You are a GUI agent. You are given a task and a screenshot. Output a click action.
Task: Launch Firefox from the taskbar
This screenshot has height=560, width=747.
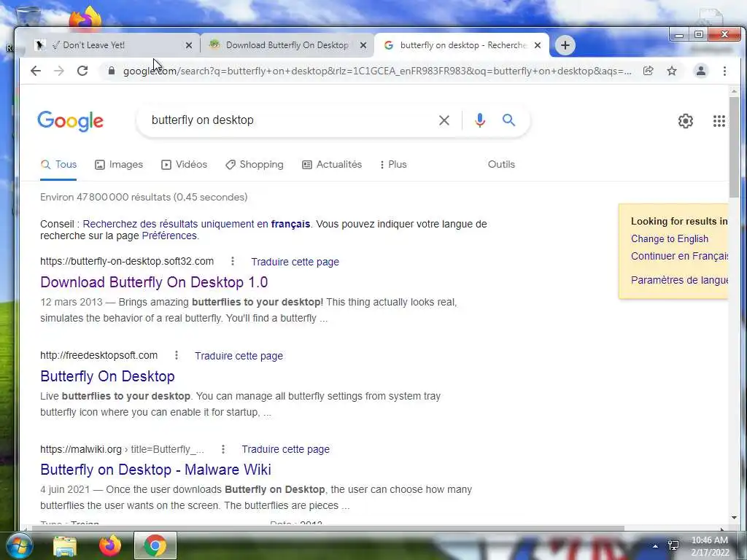[109, 545]
